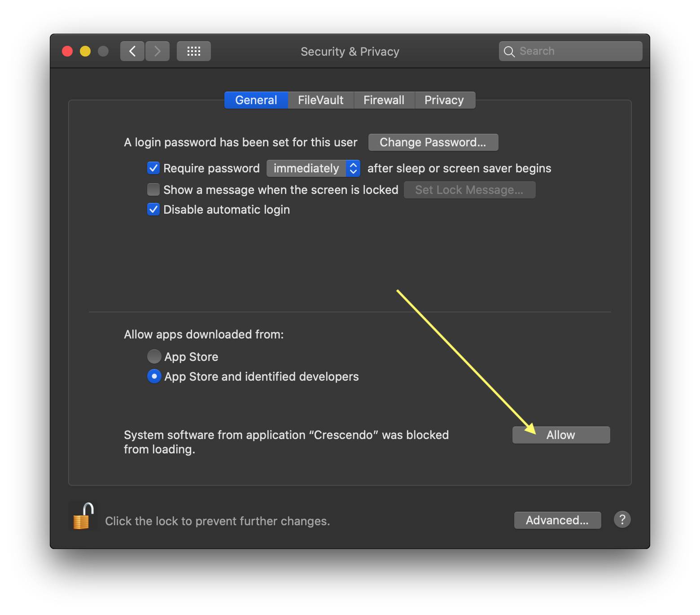Click the back navigation arrow
The height and width of the screenshot is (615, 700).
pyautogui.click(x=132, y=51)
